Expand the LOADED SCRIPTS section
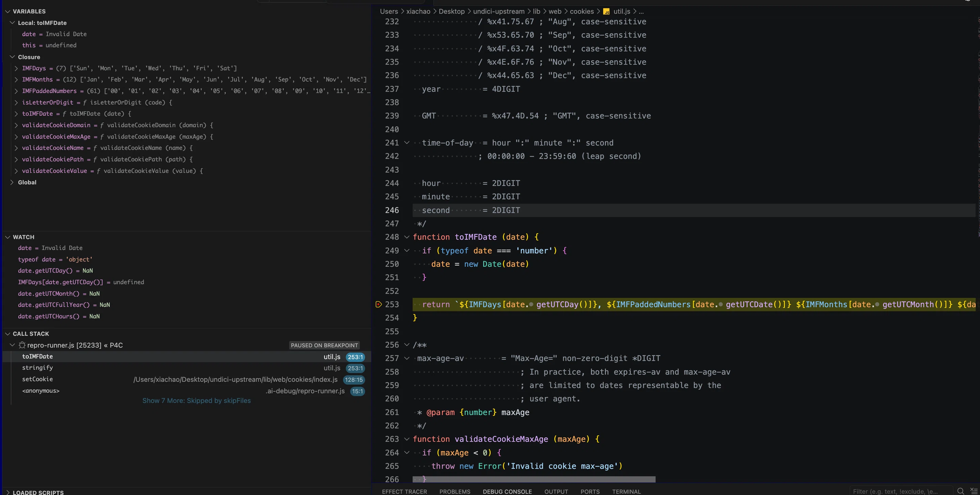Viewport: 980px width, 495px height. (7, 492)
